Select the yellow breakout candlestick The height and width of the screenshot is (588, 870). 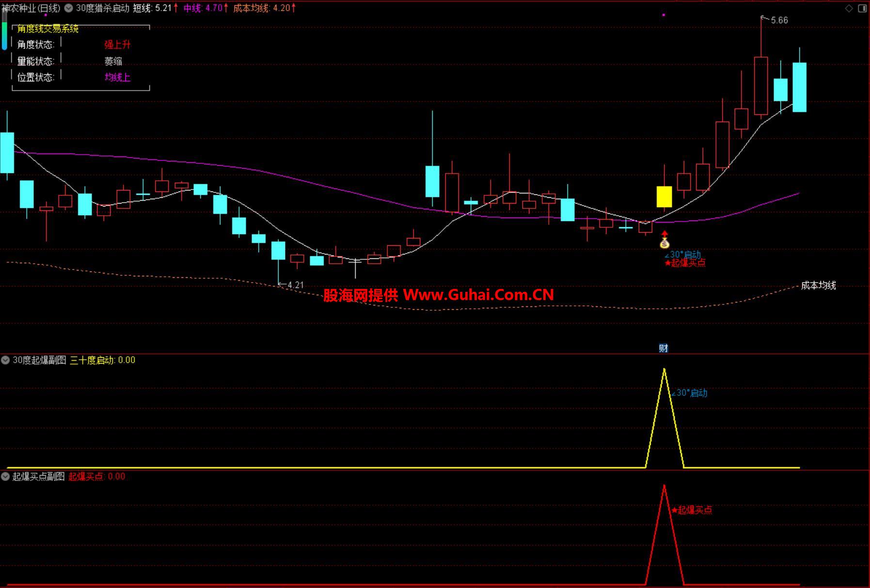click(664, 196)
